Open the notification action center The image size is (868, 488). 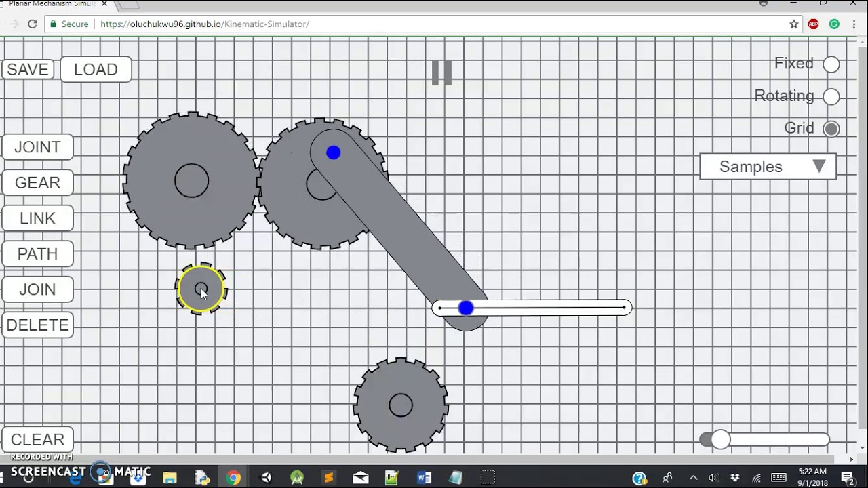848,479
